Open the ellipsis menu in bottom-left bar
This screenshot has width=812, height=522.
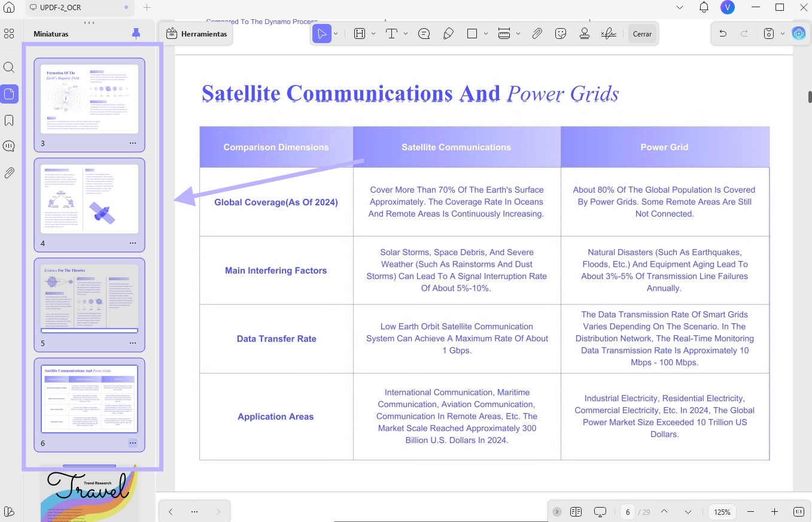[194, 512]
